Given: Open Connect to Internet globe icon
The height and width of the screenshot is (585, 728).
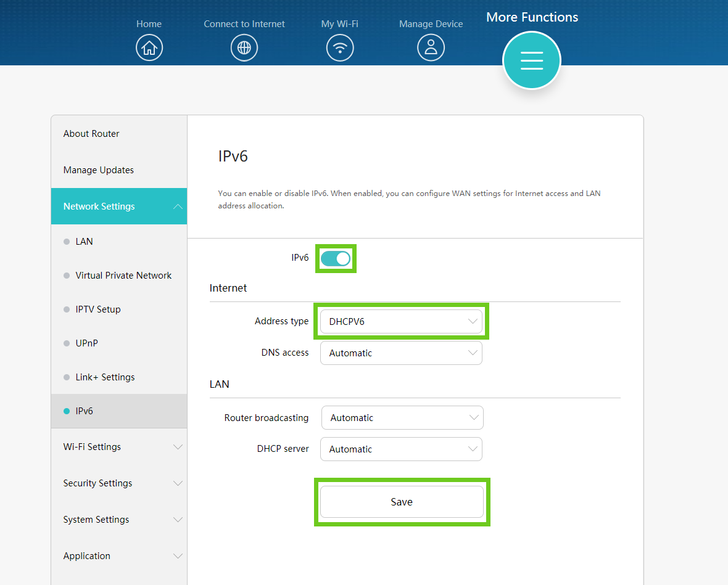Looking at the screenshot, I should tap(244, 47).
